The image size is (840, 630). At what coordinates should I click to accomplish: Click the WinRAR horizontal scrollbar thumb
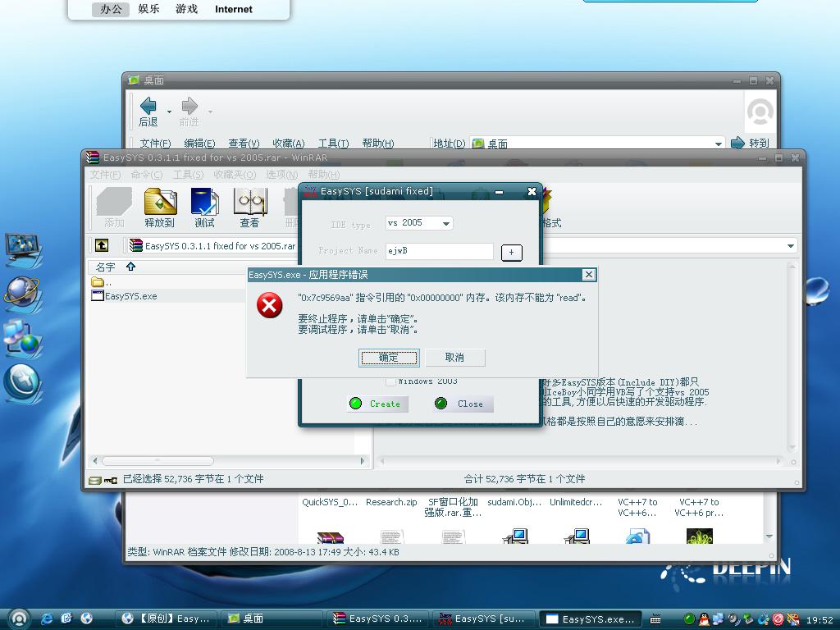[157, 461]
